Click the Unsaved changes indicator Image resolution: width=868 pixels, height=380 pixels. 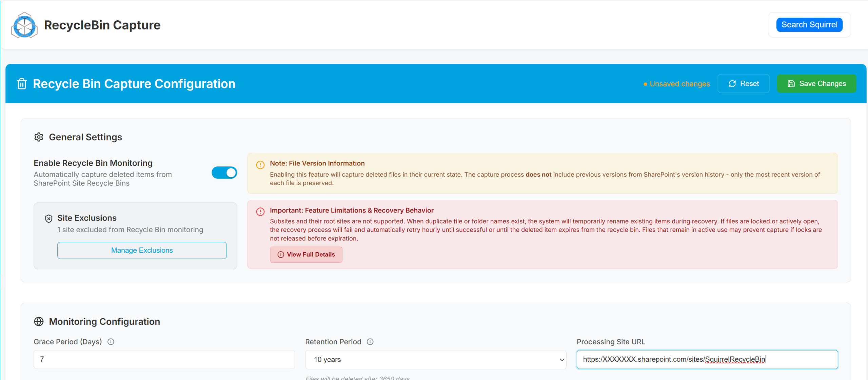(x=677, y=84)
